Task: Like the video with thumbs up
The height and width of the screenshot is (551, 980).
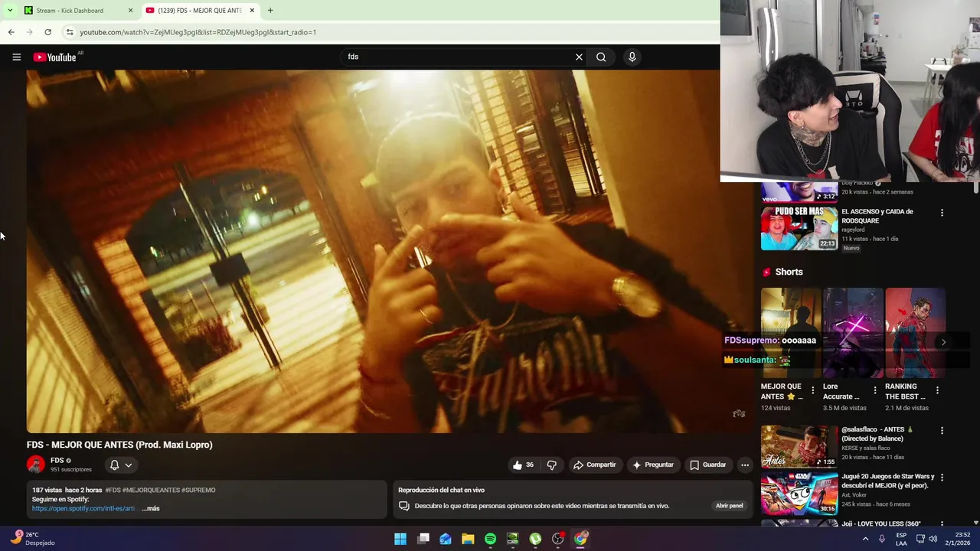Action: (x=524, y=465)
